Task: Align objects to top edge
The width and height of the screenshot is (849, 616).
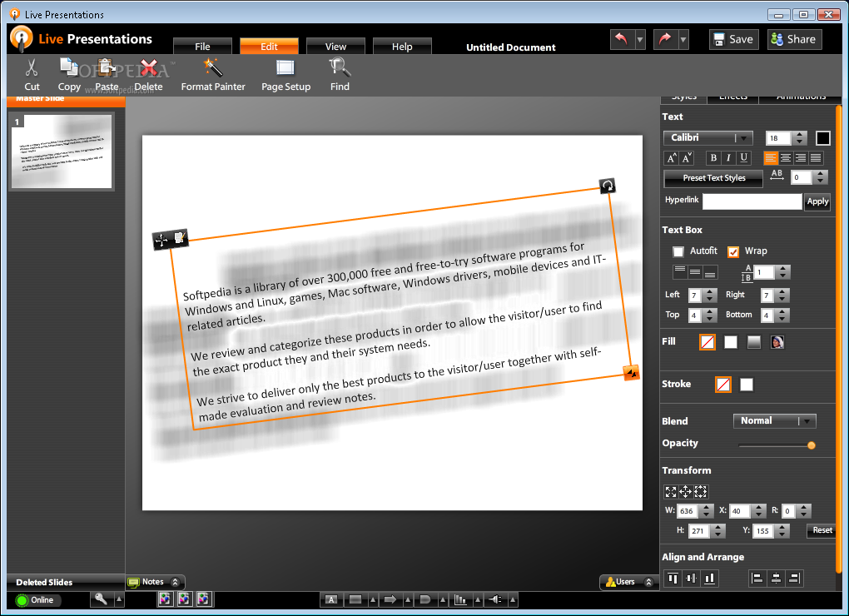Action: [x=673, y=579]
